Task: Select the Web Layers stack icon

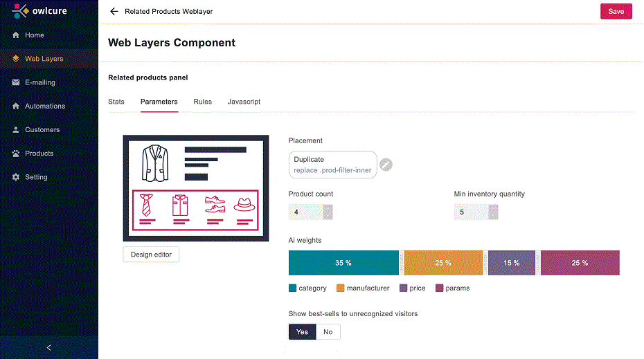Action: (x=16, y=59)
